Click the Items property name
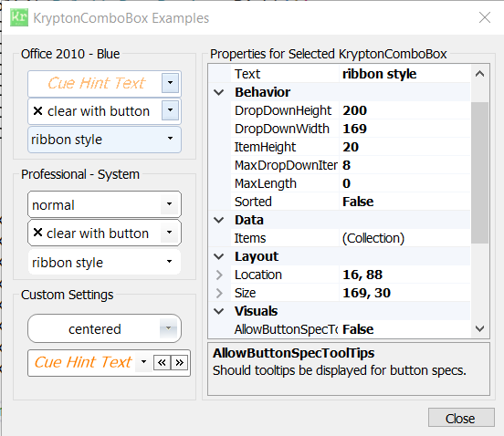504x436 pixels. tap(250, 239)
